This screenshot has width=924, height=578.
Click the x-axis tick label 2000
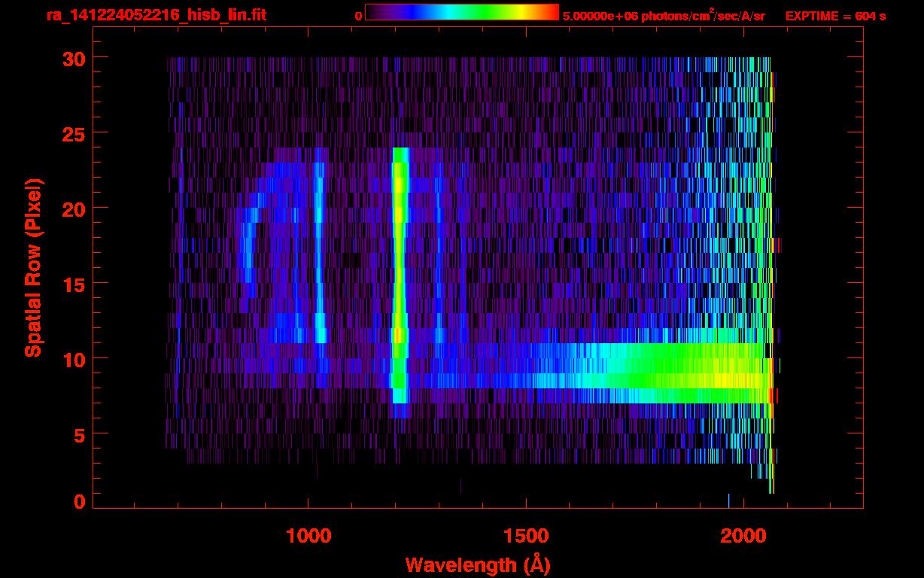coord(743,536)
